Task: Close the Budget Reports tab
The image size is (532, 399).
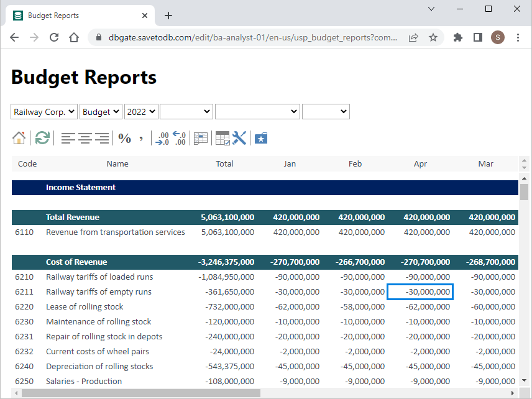Action: pyautogui.click(x=145, y=16)
